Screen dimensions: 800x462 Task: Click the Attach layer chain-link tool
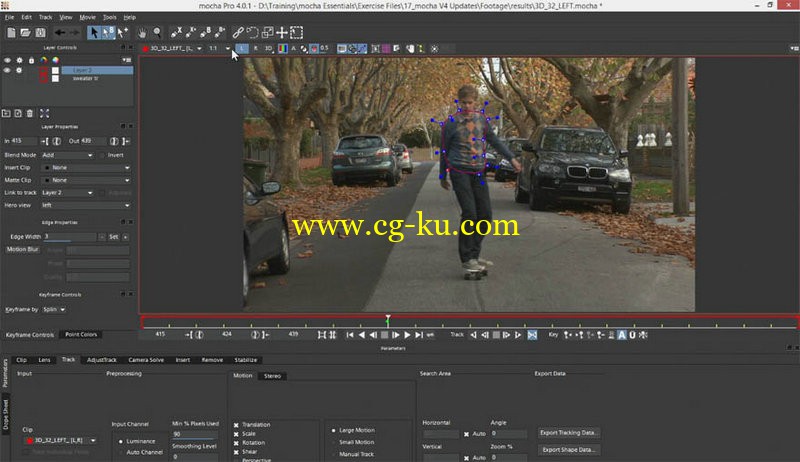tap(238, 33)
